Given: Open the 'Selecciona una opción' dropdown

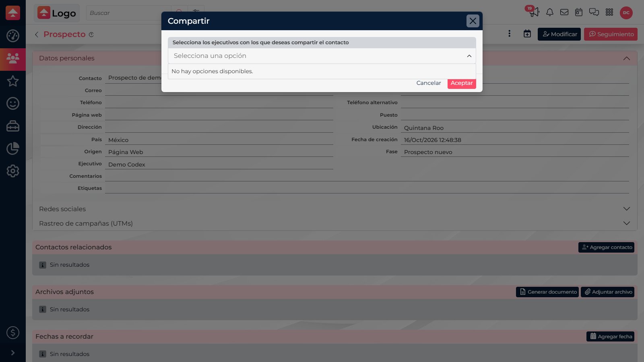Looking at the screenshot, I should [x=322, y=56].
